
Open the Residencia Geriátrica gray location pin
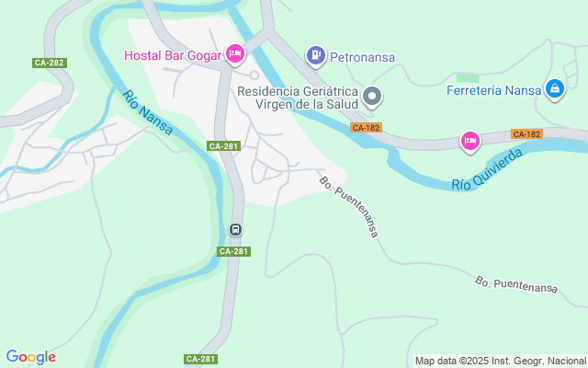coord(372,97)
